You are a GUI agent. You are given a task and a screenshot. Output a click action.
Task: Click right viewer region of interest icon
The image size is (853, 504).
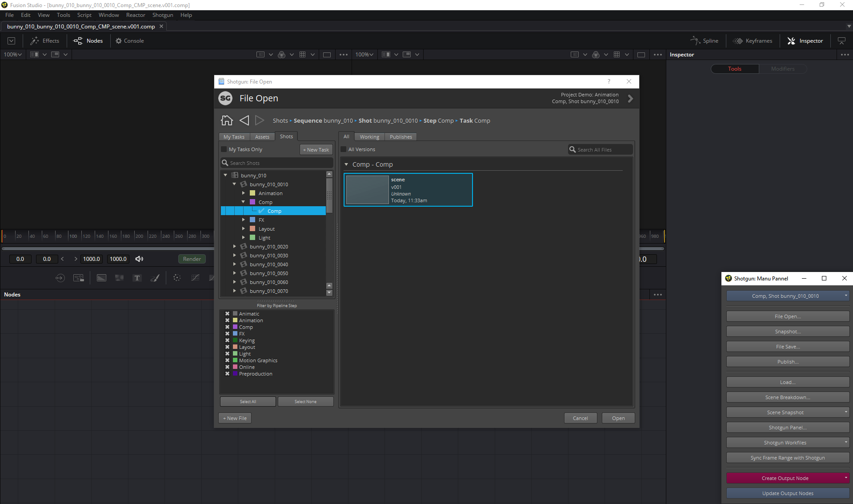(575, 54)
